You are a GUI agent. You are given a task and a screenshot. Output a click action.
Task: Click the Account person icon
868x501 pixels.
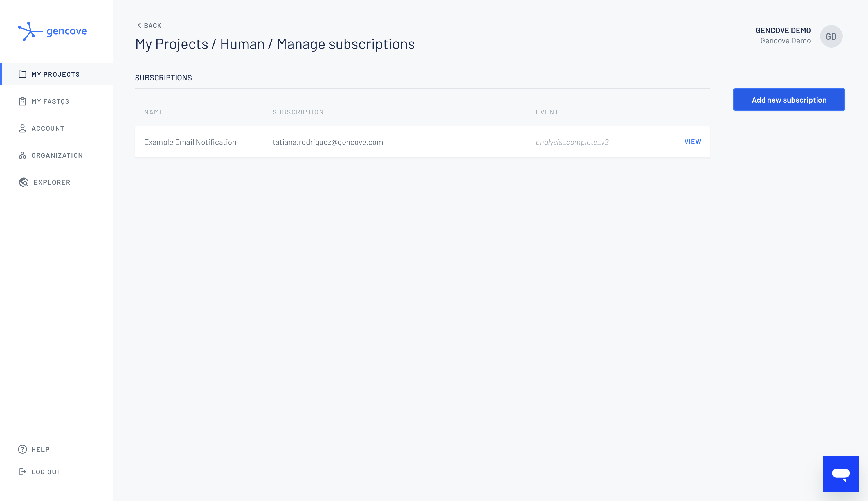[23, 128]
